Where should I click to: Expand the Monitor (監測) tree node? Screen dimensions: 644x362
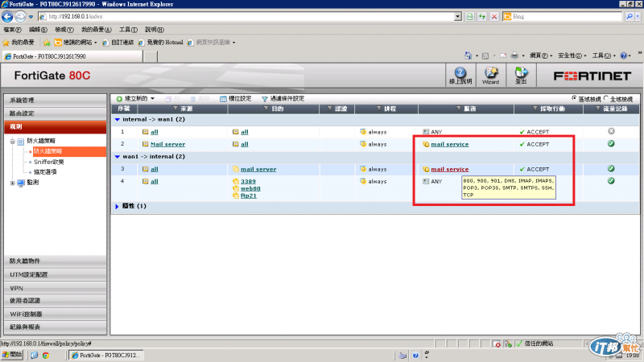[x=13, y=183]
